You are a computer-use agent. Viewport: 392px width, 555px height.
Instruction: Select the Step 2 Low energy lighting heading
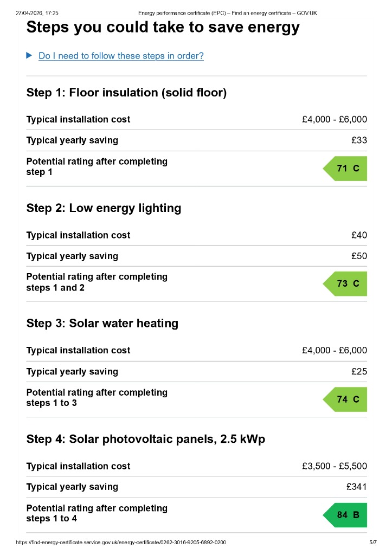pyautogui.click(x=104, y=208)
